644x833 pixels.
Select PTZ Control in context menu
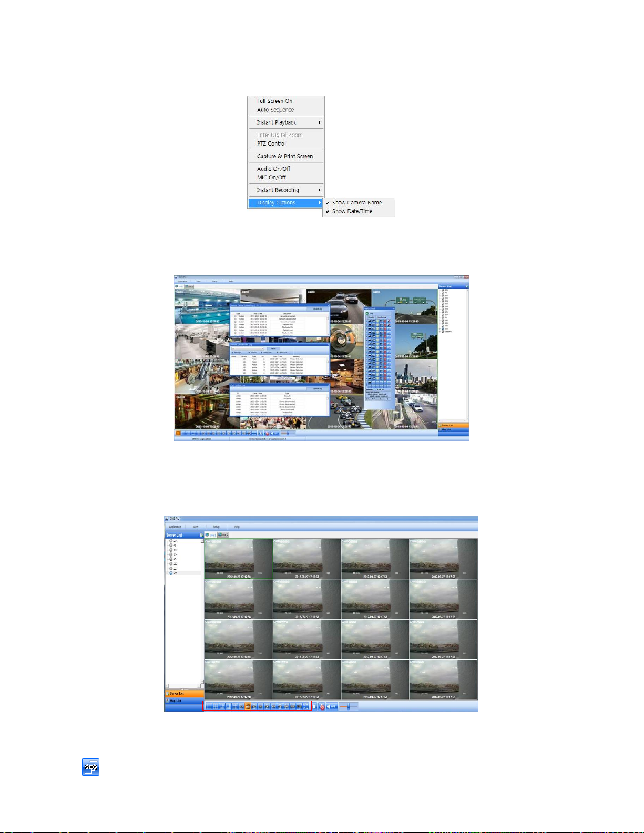(271, 143)
